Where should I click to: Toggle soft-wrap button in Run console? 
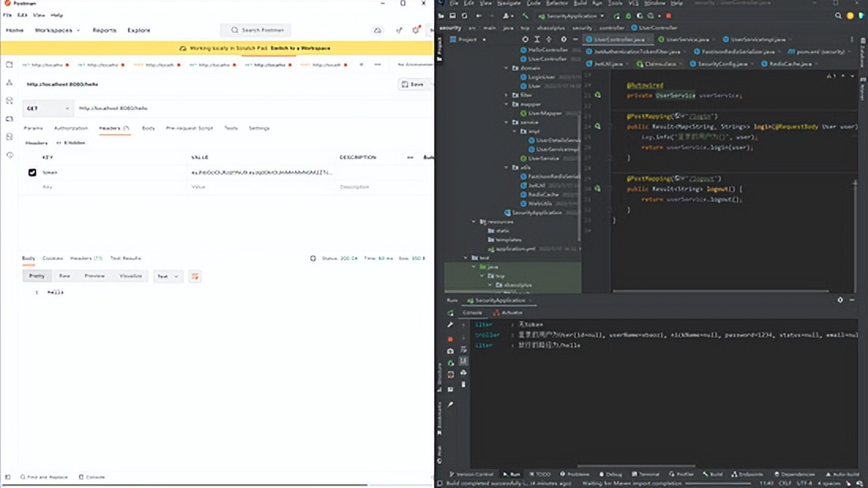pyautogui.click(x=462, y=350)
